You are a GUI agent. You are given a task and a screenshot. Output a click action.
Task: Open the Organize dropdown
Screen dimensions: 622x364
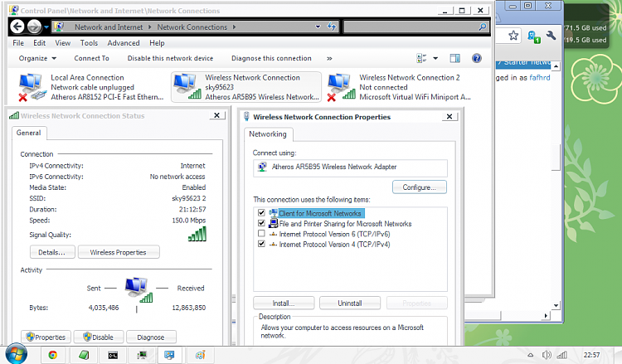coord(37,58)
